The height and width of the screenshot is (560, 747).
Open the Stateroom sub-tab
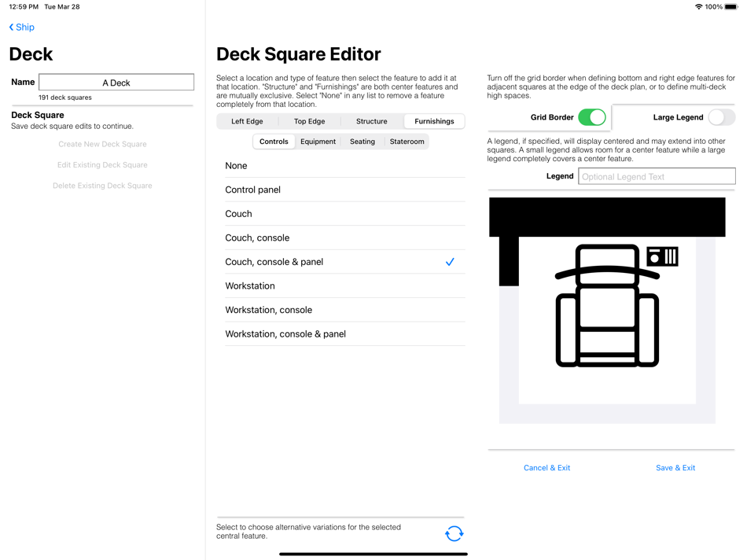pos(407,142)
